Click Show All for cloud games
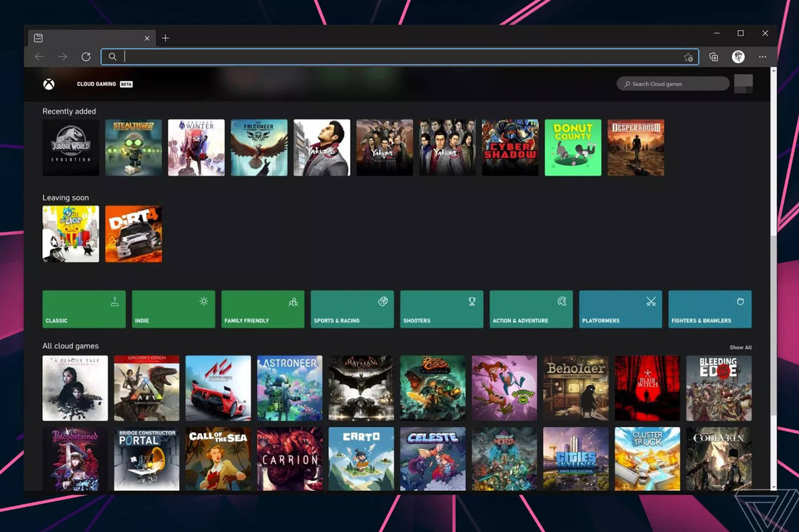Screen dimensions: 799x532 (x=740, y=347)
